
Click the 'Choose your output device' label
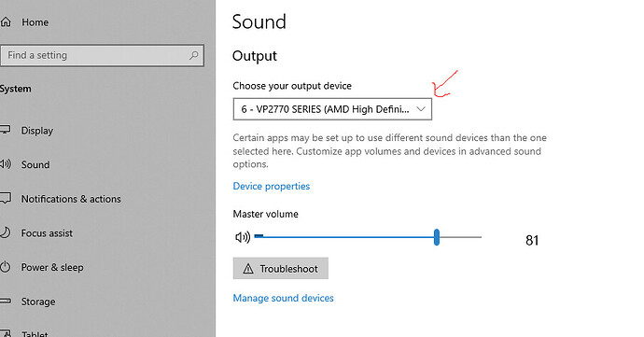pyautogui.click(x=292, y=86)
